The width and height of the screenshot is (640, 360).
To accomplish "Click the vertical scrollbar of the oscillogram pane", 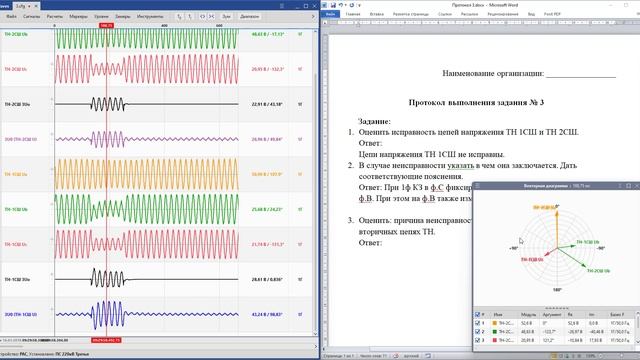I will click(315, 182).
